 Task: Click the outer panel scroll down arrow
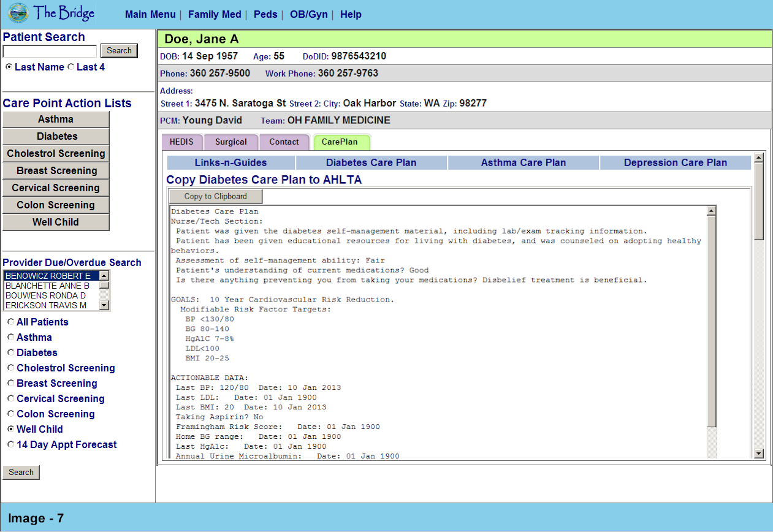tap(759, 454)
